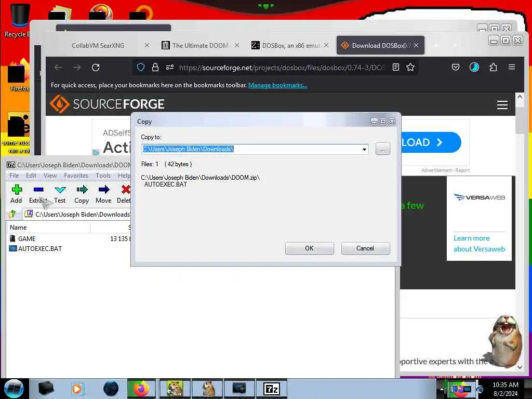This screenshot has height=399, width=532.
Task: Click the media player taskbar icon
Action: (78, 389)
